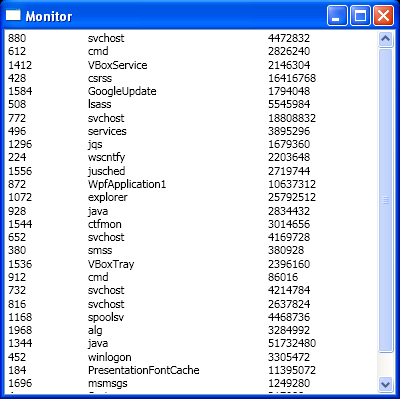Select the PresentationFontCache process name

143,370
